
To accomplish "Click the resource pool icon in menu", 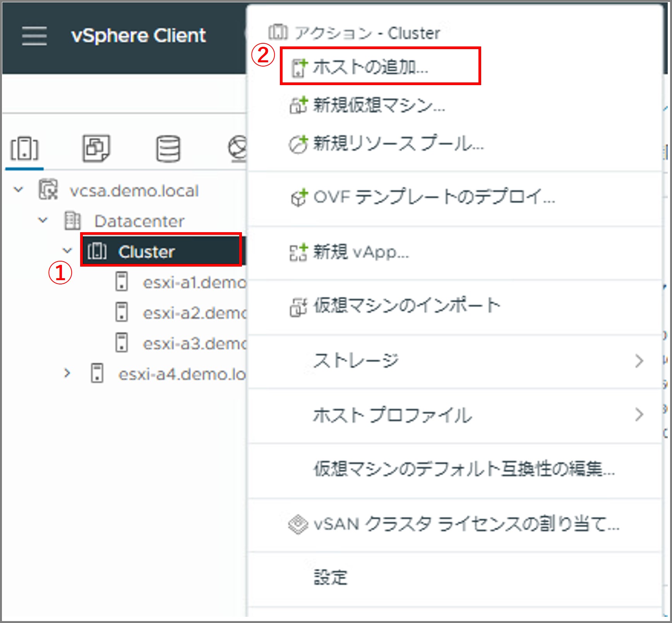I will [x=298, y=144].
